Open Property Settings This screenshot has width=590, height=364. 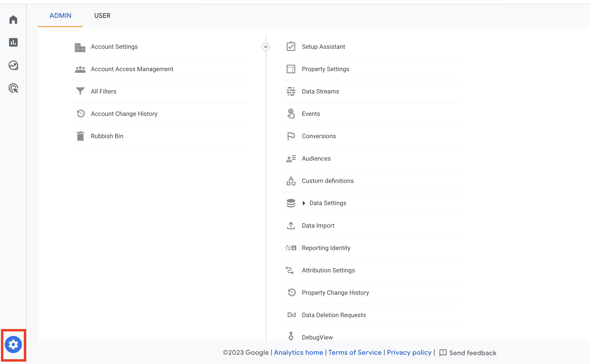pyautogui.click(x=325, y=69)
